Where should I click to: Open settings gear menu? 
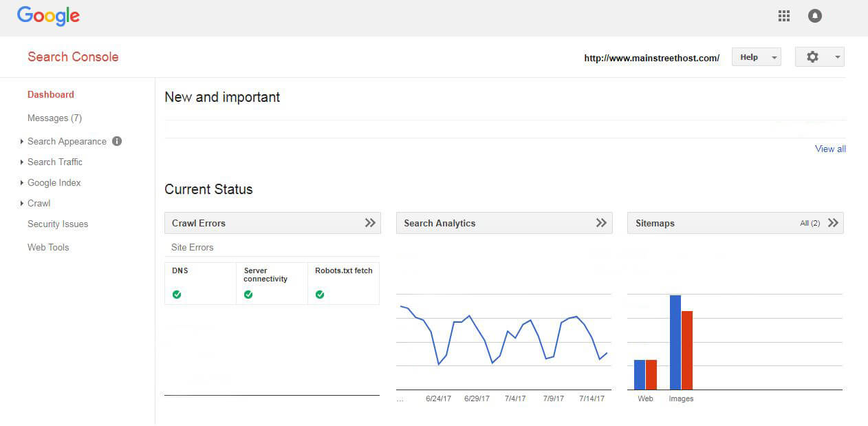point(819,57)
